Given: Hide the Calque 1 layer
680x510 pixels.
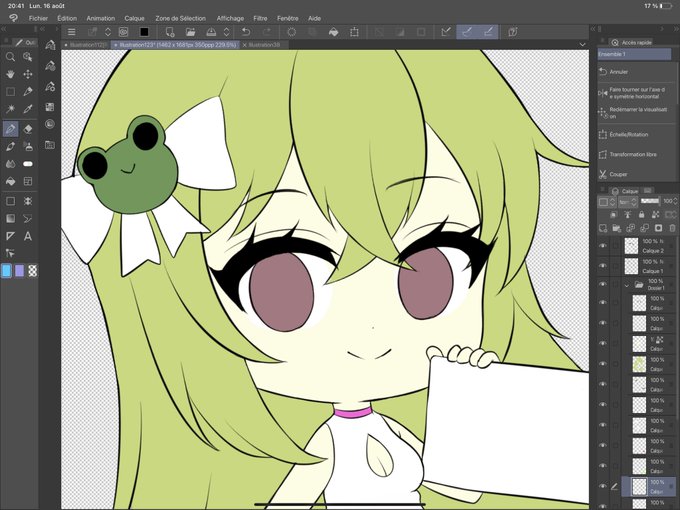Looking at the screenshot, I should pos(603,266).
